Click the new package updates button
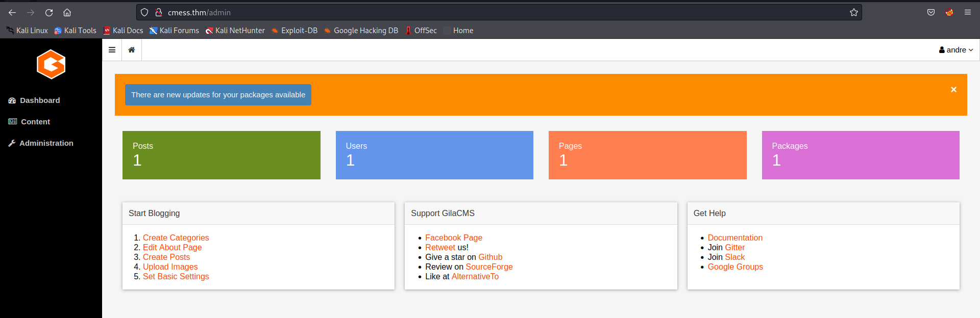Viewport: 980px width, 318px height. [218, 95]
